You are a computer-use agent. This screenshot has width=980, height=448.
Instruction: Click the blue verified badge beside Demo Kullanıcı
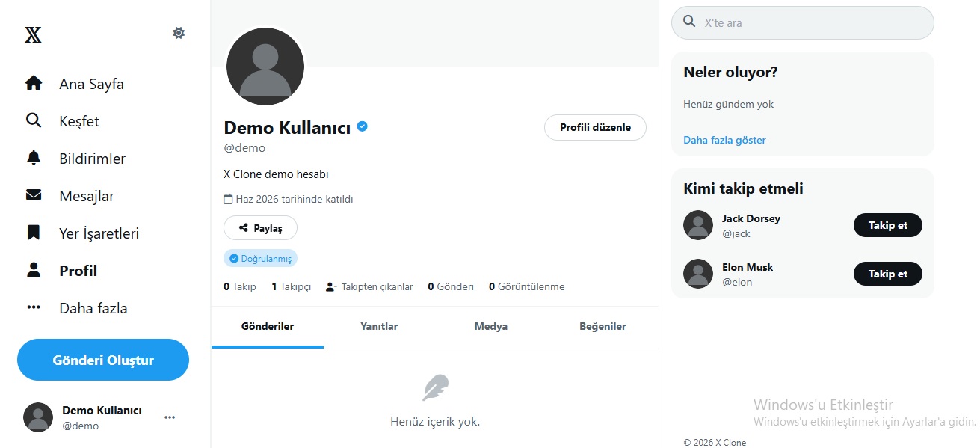(362, 127)
